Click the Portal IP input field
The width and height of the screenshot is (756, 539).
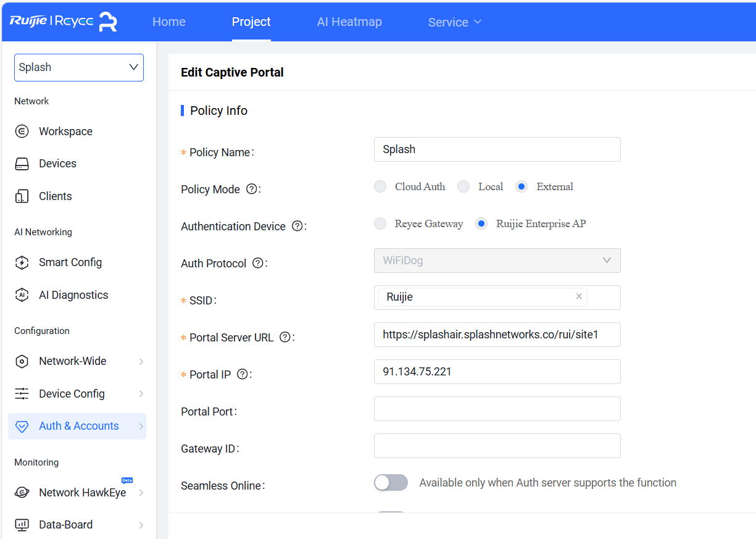[x=497, y=372]
